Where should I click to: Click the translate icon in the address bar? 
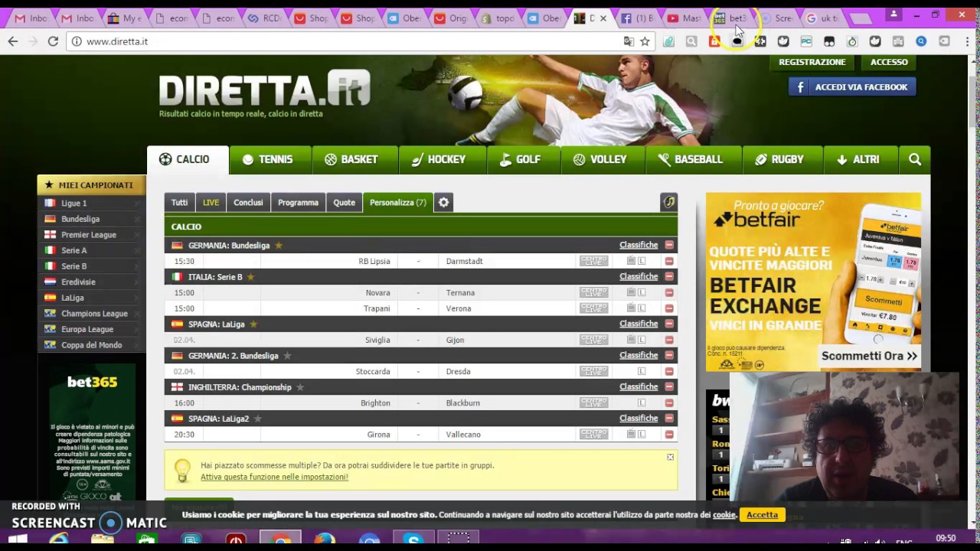(x=629, y=41)
